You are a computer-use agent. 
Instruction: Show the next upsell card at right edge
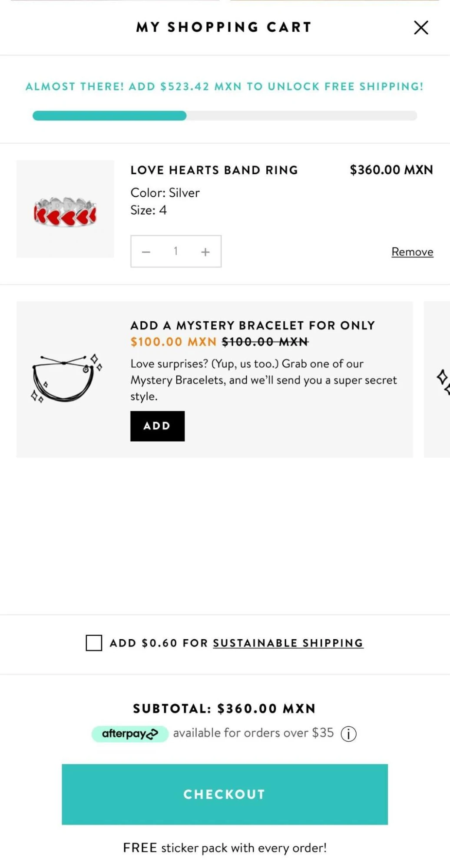click(x=440, y=379)
